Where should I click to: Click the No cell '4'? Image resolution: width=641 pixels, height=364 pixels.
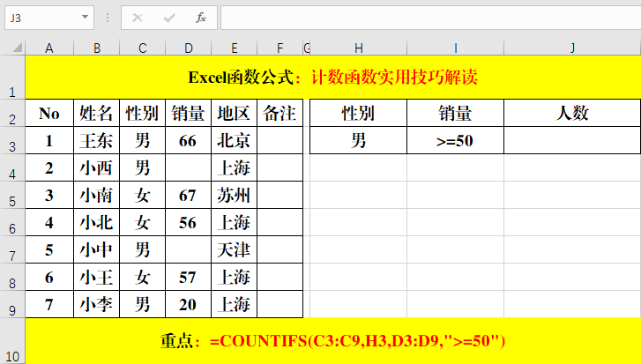[x=49, y=222]
